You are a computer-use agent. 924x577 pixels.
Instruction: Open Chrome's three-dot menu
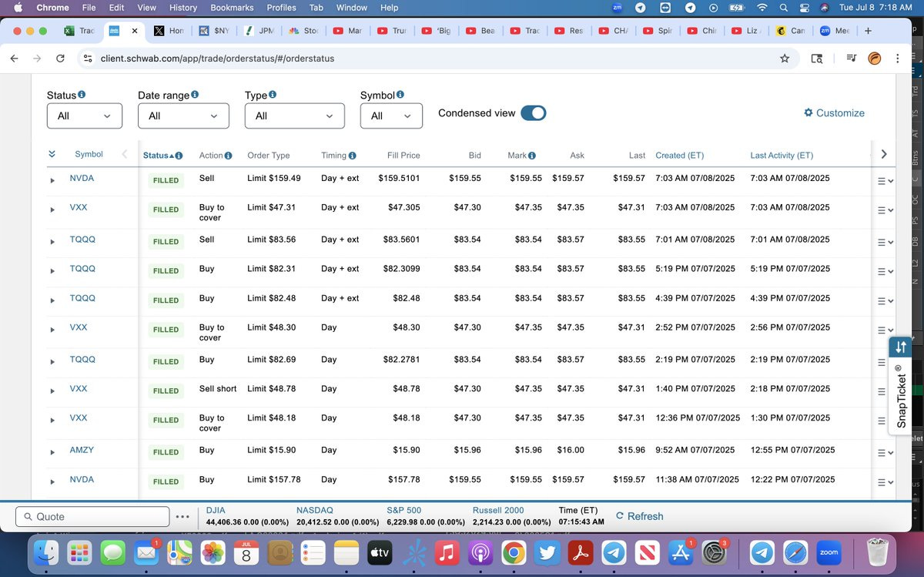click(x=898, y=58)
